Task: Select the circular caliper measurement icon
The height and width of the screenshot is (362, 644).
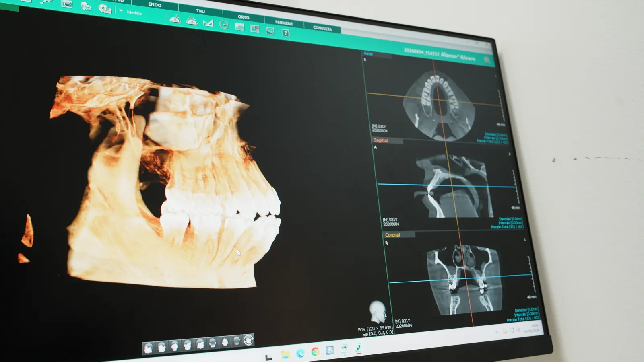Action: [x=224, y=25]
